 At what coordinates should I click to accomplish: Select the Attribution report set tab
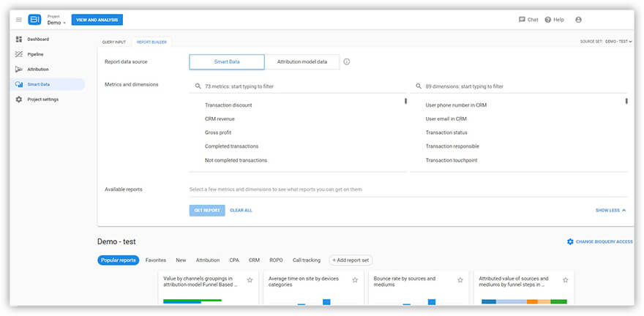[x=207, y=260]
